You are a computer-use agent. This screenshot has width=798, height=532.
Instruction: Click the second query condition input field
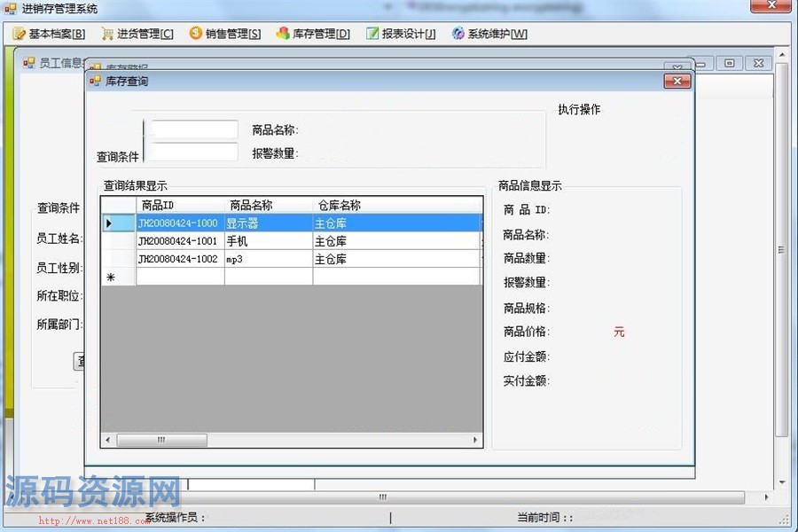tap(194, 152)
